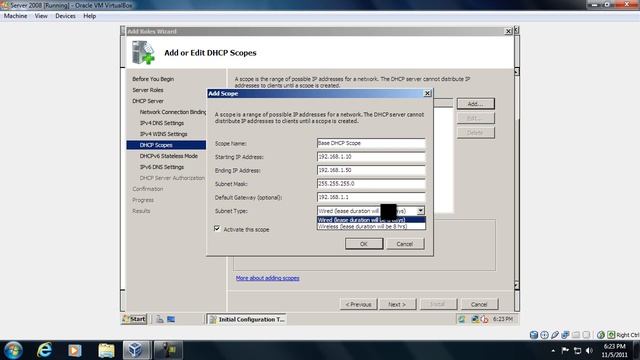
Task: Open Windows Media Player from host taskbar
Action: 75,350
